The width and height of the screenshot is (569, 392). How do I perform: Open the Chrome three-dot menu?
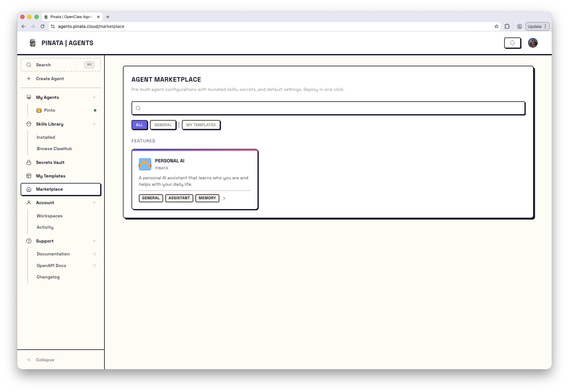click(546, 26)
